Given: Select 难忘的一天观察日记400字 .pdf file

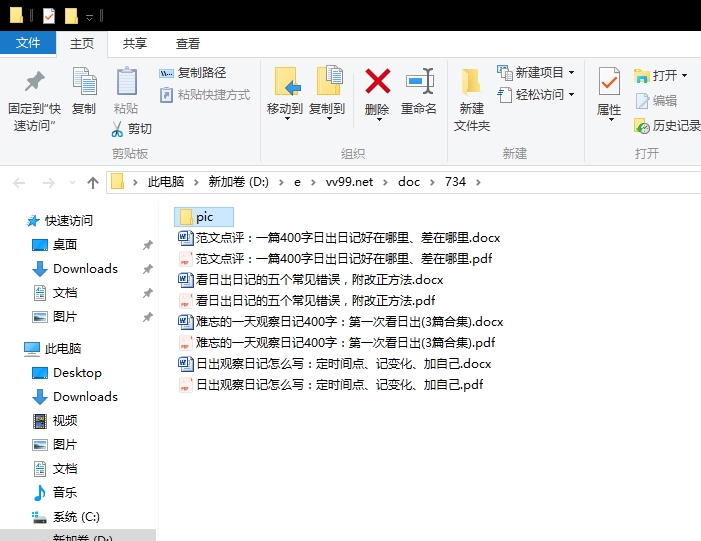Looking at the screenshot, I should tap(337, 342).
